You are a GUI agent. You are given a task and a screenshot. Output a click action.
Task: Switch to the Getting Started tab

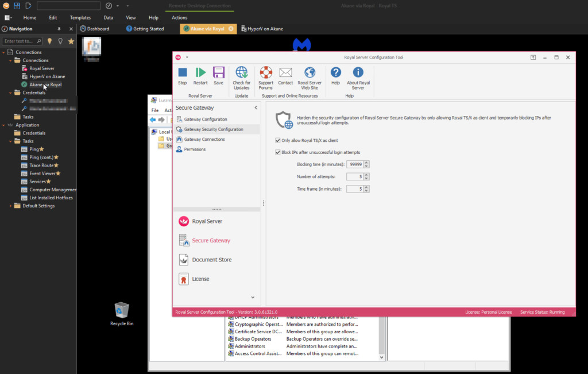[x=145, y=29]
